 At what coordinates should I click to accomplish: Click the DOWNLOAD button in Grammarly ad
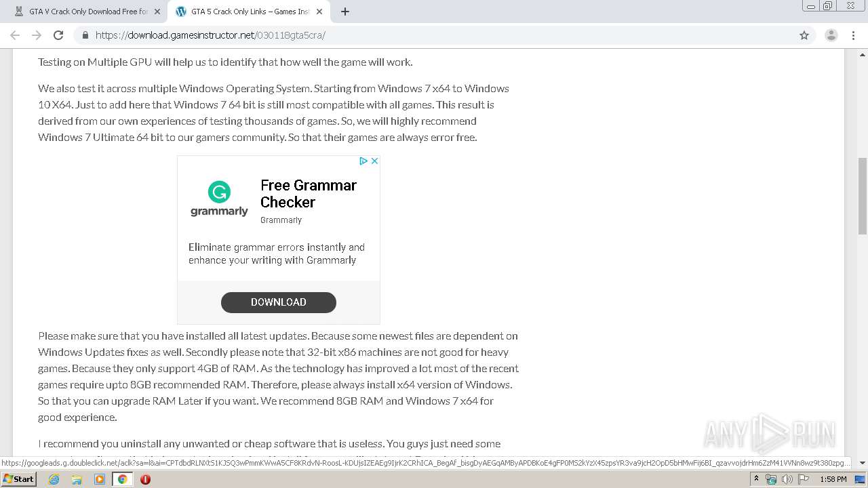coord(279,302)
